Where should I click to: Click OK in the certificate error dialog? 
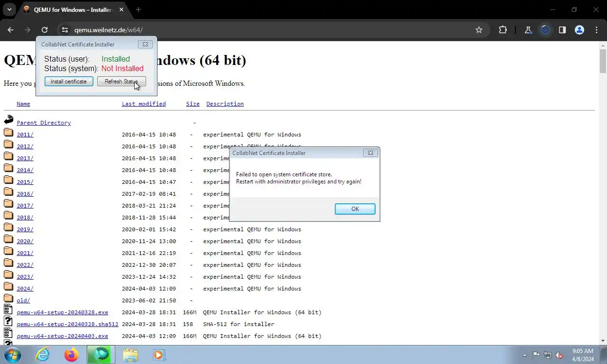point(355,209)
